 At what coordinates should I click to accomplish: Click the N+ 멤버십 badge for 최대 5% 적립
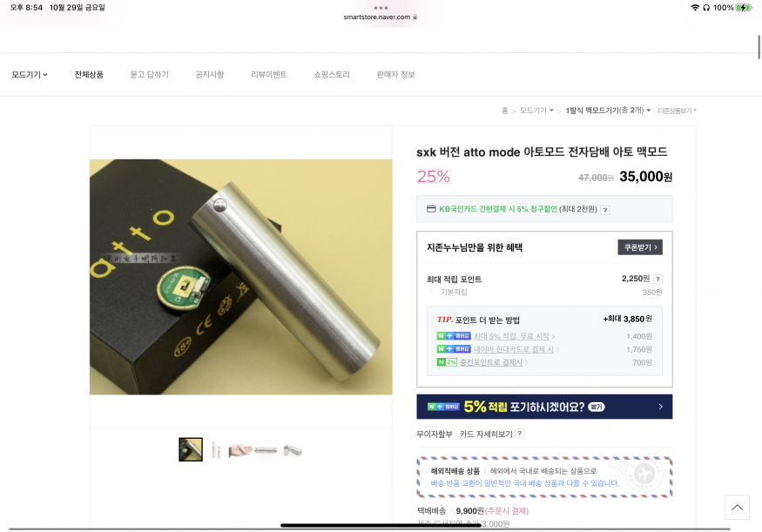point(454,336)
